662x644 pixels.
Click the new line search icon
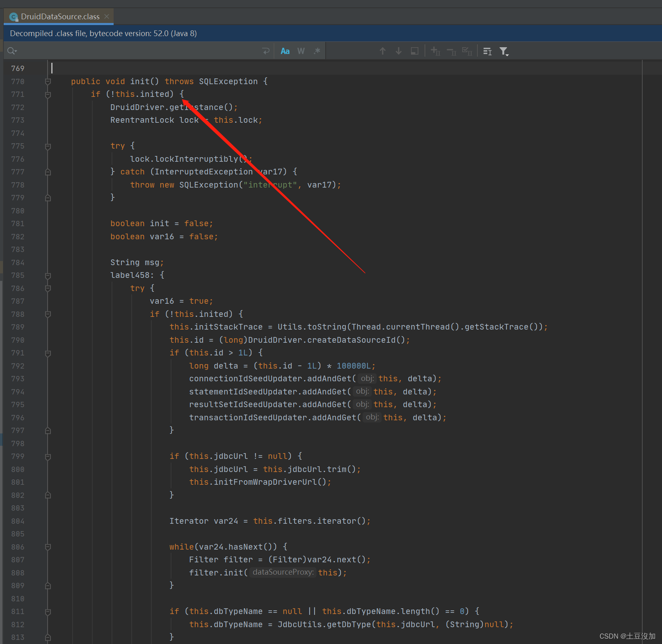pyautogui.click(x=266, y=51)
